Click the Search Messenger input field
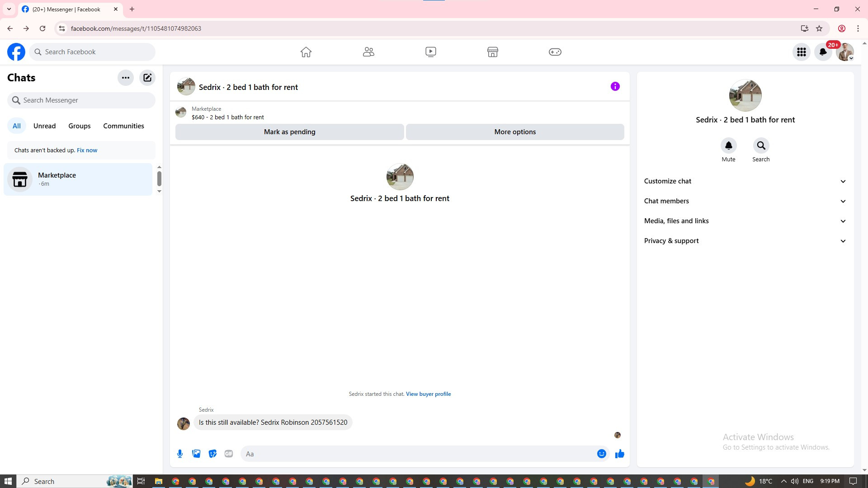Viewport: 868px width, 488px height. pos(81,100)
